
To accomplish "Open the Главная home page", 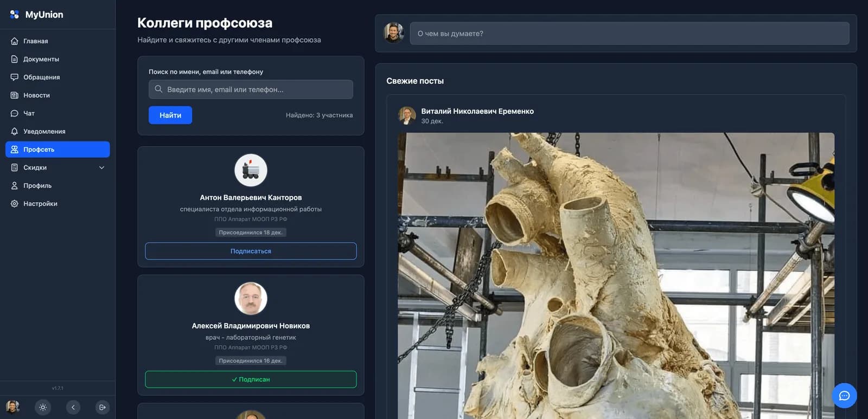I will [x=58, y=41].
